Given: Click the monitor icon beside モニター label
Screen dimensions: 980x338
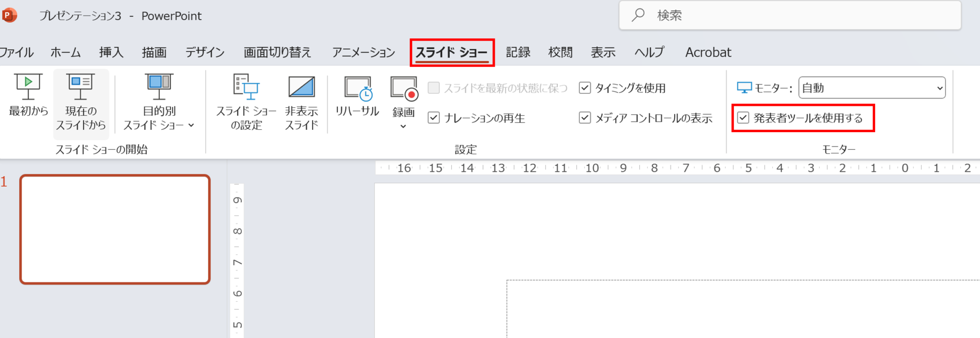Looking at the screenshot, I should pyautogui.click(x=744, y=88).
